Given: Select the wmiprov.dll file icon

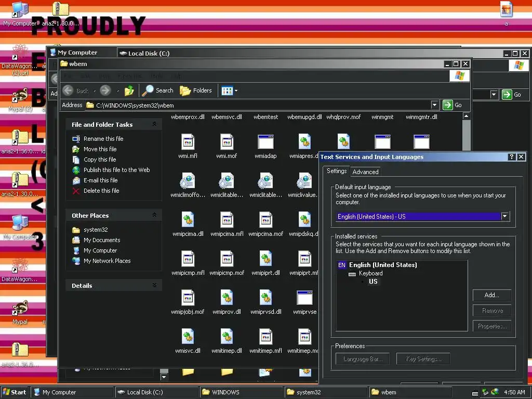Looking at the screenshot, I should (x=227, y=298).
